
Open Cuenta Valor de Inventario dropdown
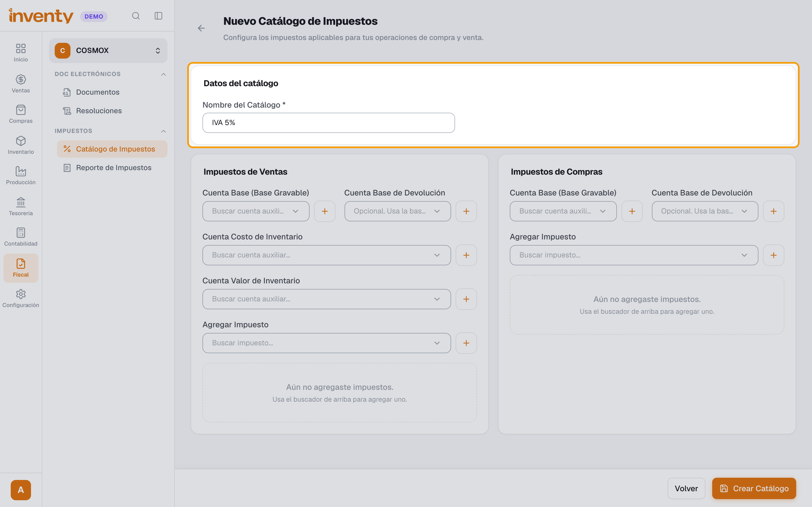point(326,299)
